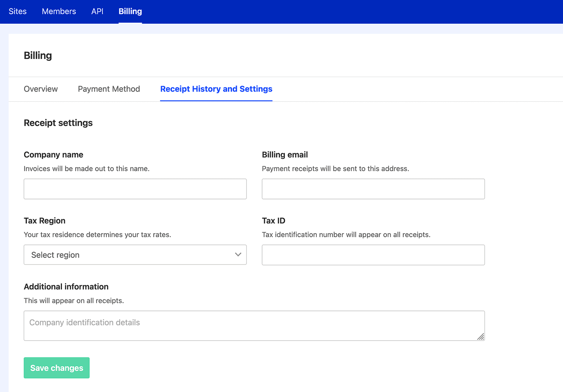Click the Company identification details textarea
Image resolution: width=563 pixels, height=392 pixels.
point(254,326)
